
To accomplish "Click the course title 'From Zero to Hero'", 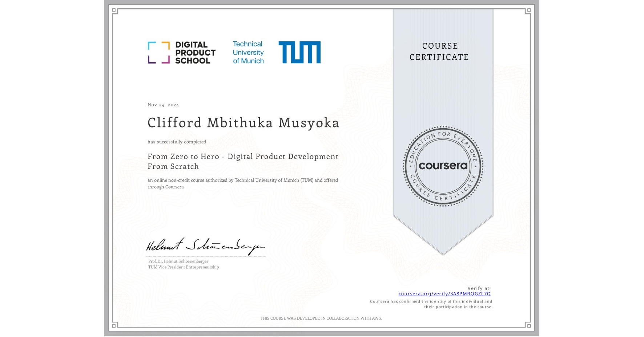I will click(243, 157).
